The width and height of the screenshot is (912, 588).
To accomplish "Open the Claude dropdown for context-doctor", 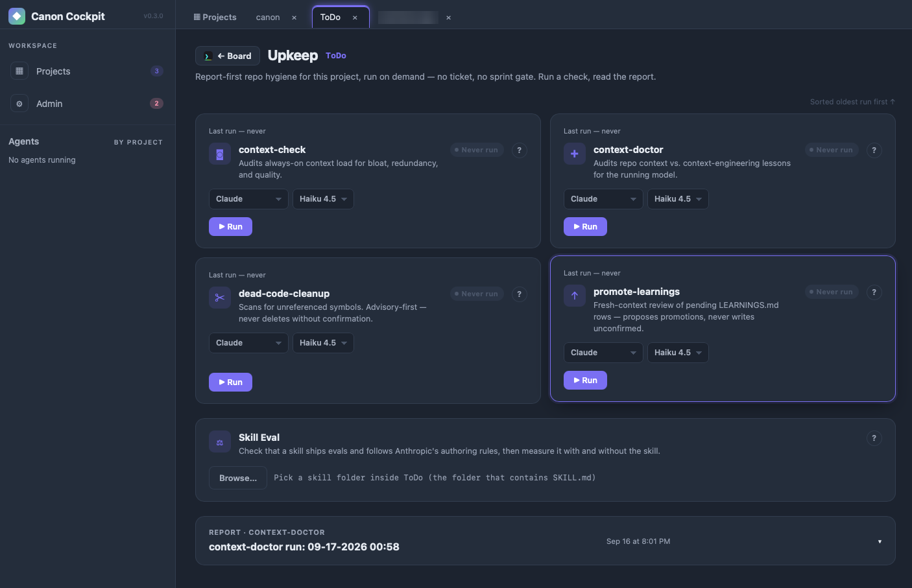I will [x=603, y=199].
